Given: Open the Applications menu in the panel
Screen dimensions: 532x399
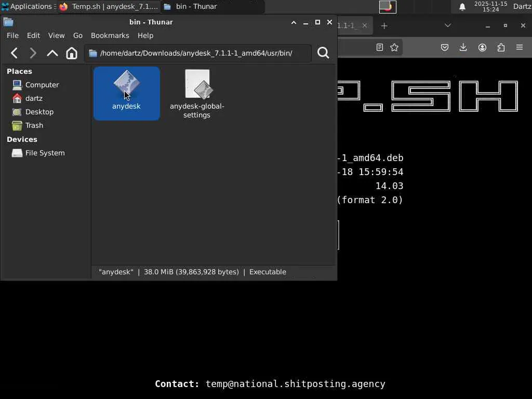Looking at the screenshot, I should 28,6.
